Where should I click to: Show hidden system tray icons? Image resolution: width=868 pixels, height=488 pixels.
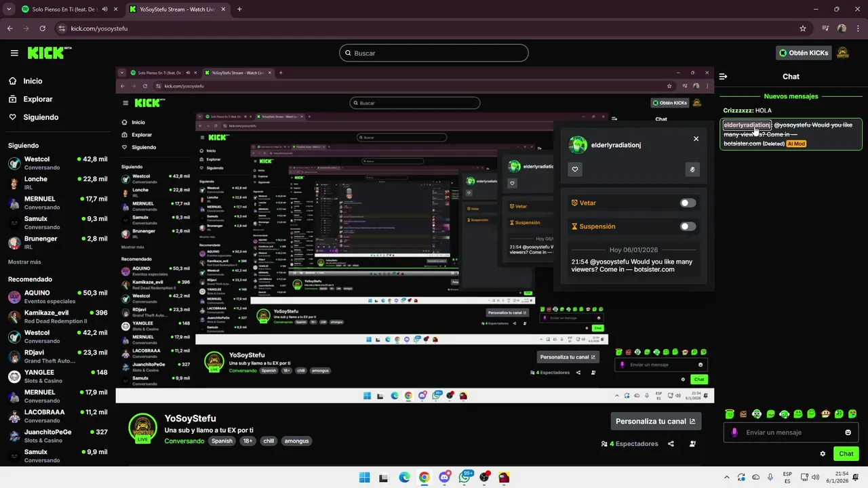click(x=728, y=477)
